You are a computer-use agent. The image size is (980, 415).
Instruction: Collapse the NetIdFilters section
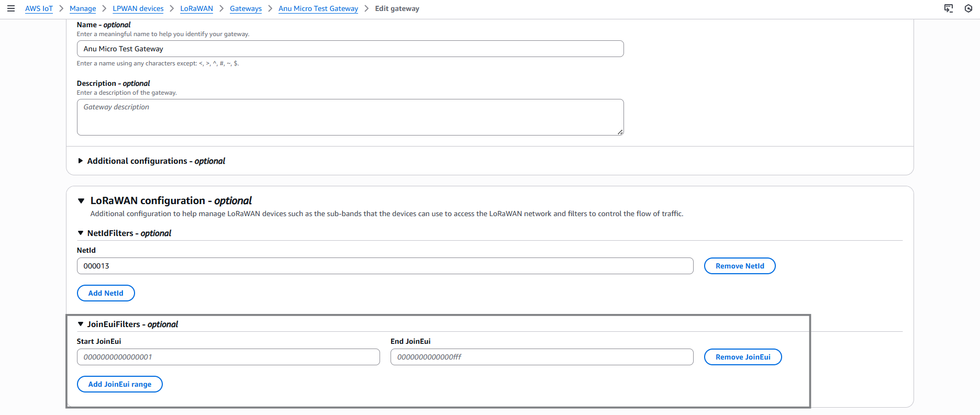click(x=81, y=233)
